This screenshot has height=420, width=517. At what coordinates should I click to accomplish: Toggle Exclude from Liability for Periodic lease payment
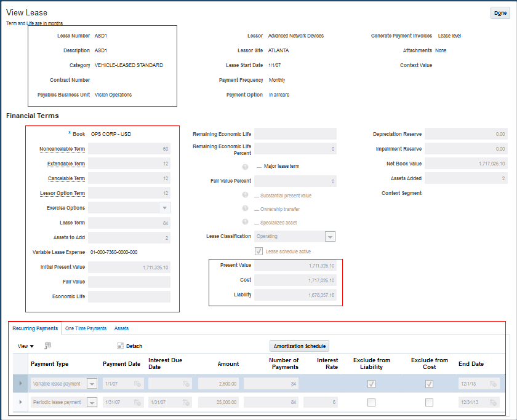pos(371,402)
